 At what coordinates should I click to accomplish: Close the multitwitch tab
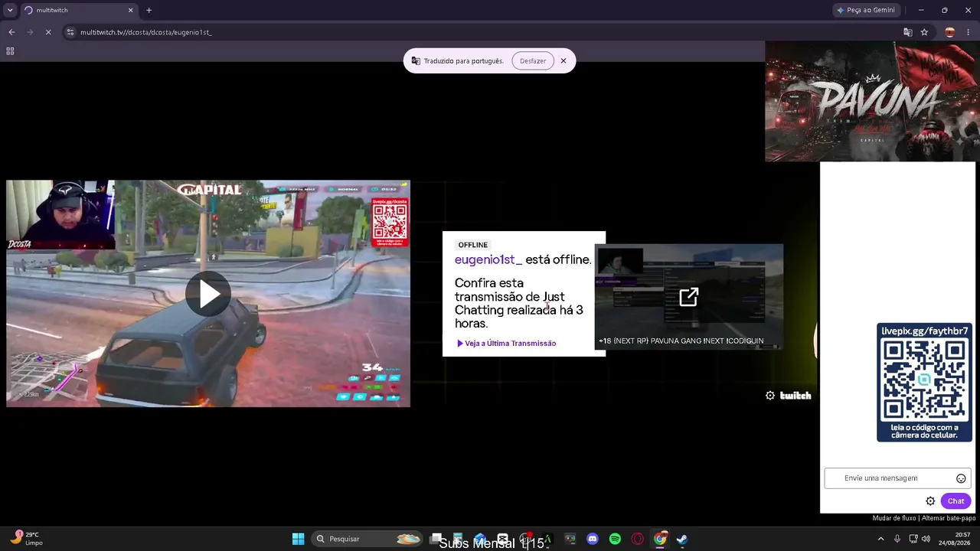pos(130,10)
